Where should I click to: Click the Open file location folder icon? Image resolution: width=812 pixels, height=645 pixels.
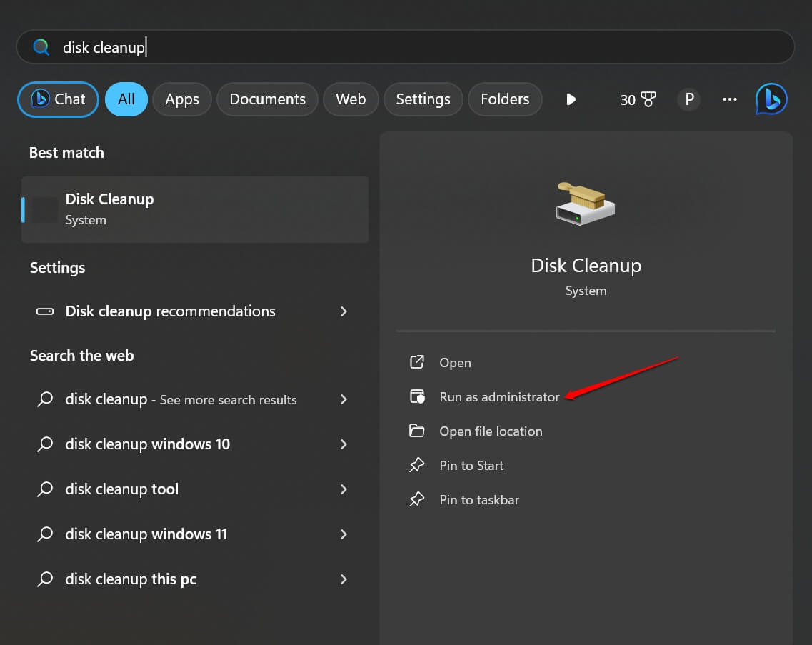click(x=416, y=431)
